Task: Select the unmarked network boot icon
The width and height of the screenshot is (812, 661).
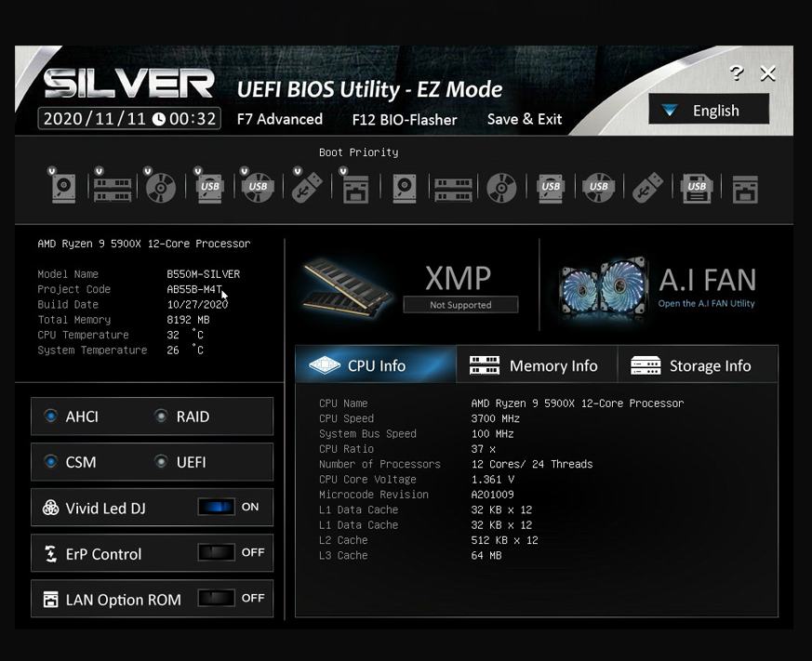Action: 745,189
